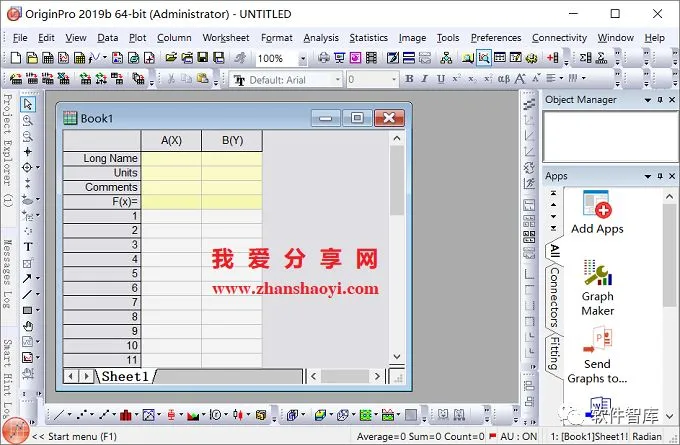Viewport: 680px width, 445px height.
Task: Select the Arrow drawing tool
Action: coord(27,278)
